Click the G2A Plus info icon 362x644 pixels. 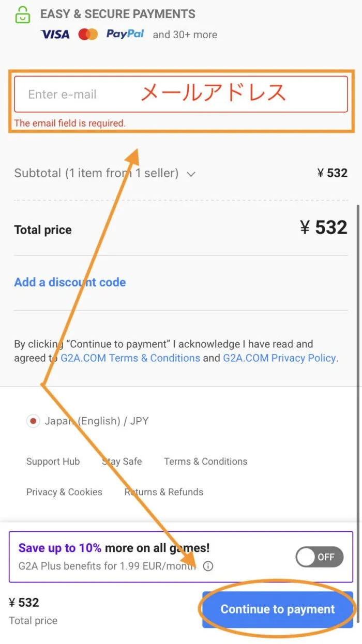pyautogui.click(x=208, y=566)
